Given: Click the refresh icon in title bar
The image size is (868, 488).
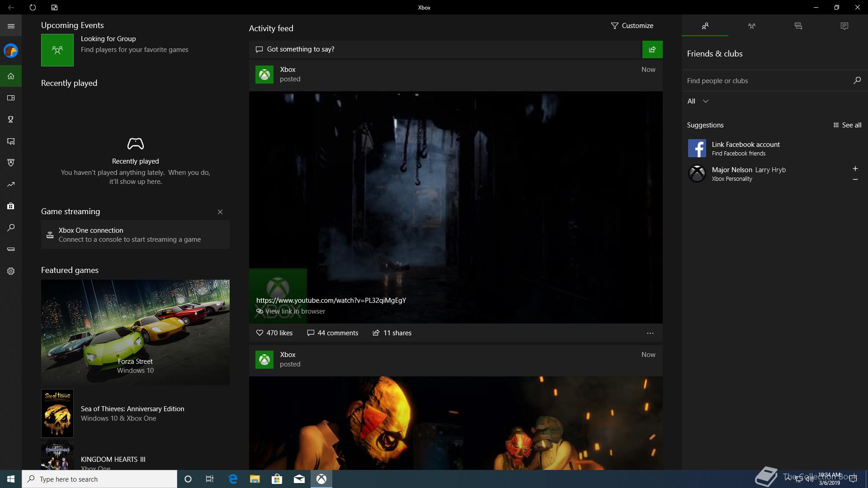Looking at the screenshot, I should click(33, 7).
